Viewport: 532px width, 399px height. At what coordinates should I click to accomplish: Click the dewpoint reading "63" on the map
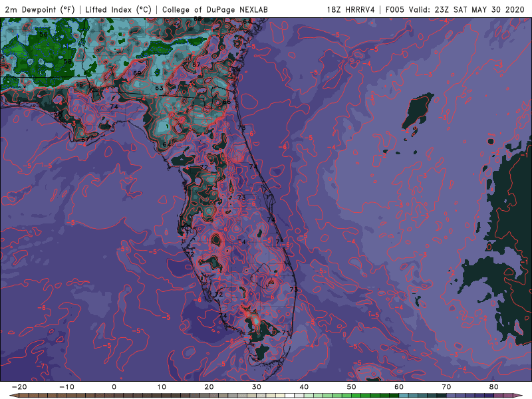point(159,88)
